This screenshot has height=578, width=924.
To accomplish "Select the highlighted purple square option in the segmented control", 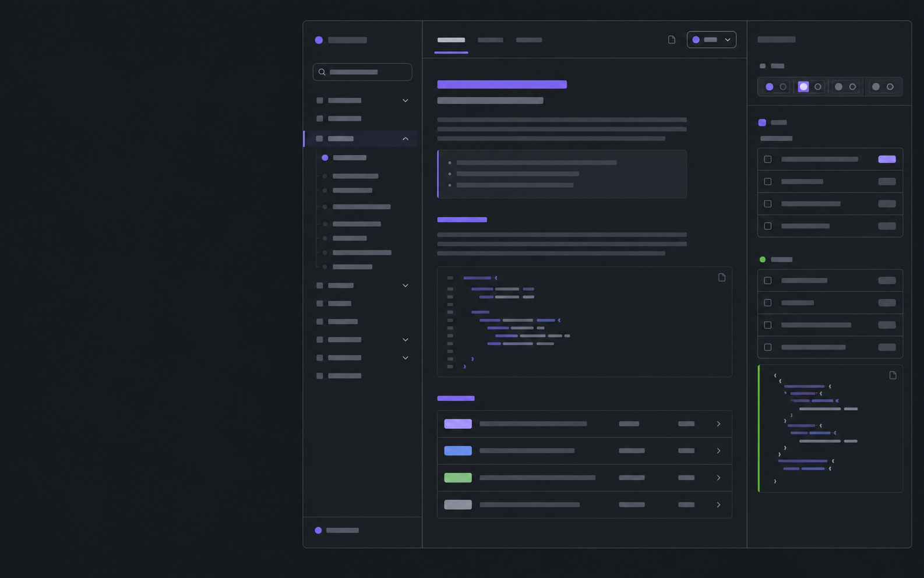I will 803,87.
